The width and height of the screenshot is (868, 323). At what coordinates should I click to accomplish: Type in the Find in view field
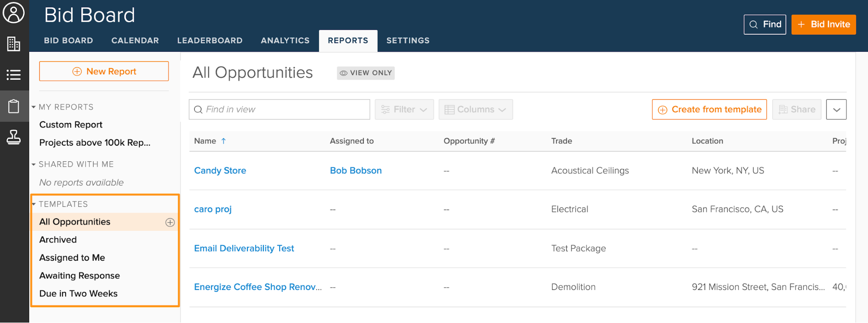click(284, 110)
